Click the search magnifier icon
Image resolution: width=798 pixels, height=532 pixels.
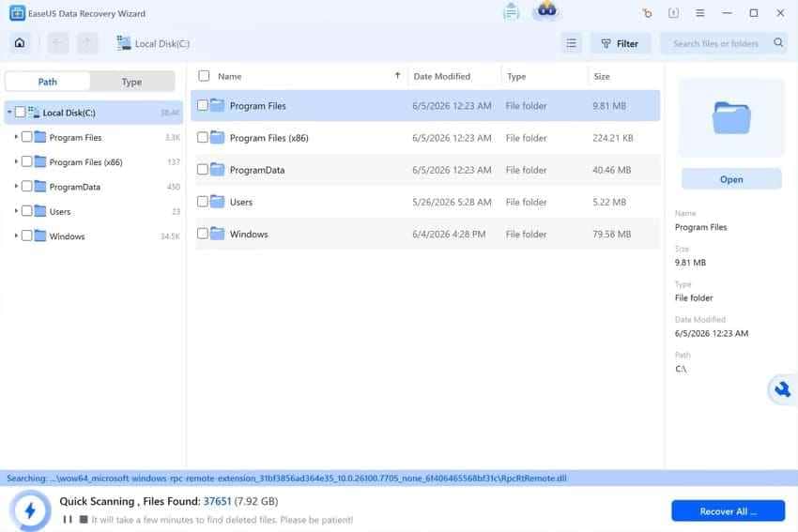(x=778, y=43)
